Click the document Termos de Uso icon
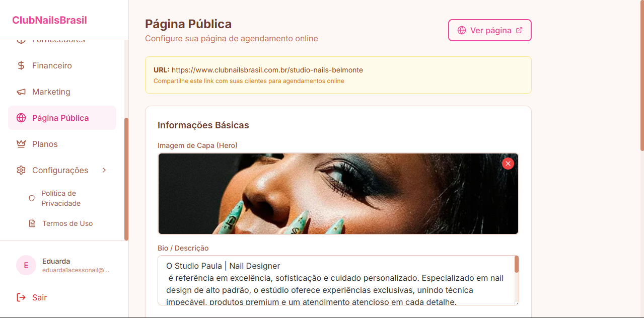Screen dimensions: 644x318 click(32, 223)
